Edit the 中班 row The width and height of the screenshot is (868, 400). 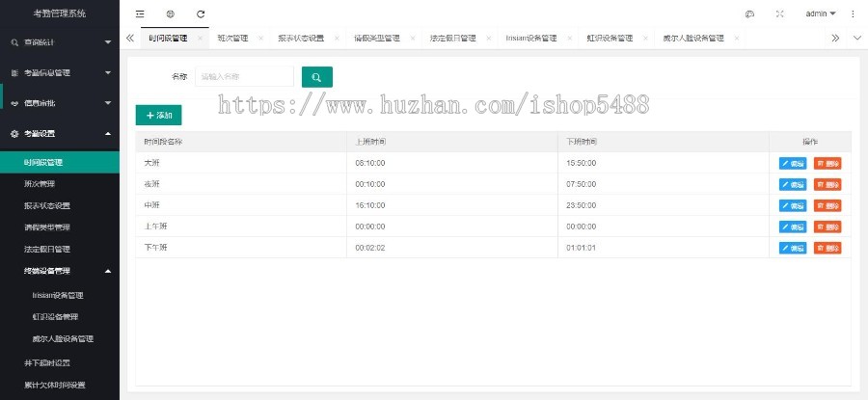pyautogui.click(x=793, y=205)
